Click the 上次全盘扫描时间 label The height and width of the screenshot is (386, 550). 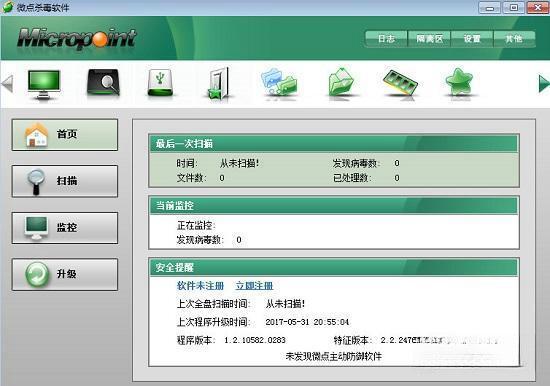pos(213,304)
